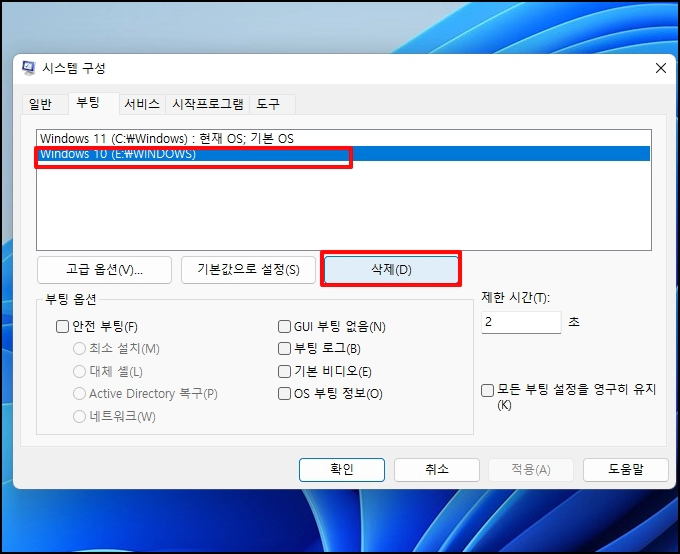Select the Windows 10 (E:\WINDOWS) boot entry

(x=343, y=154)
